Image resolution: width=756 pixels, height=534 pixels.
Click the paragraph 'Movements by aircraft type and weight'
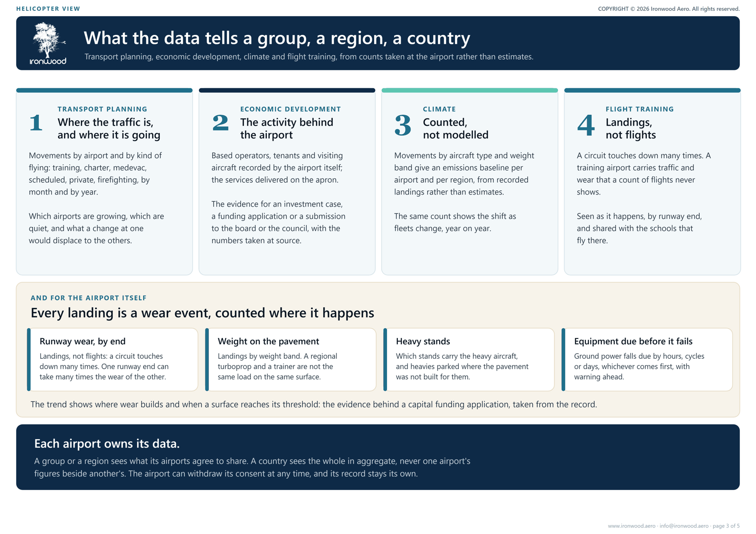[464, 173]
